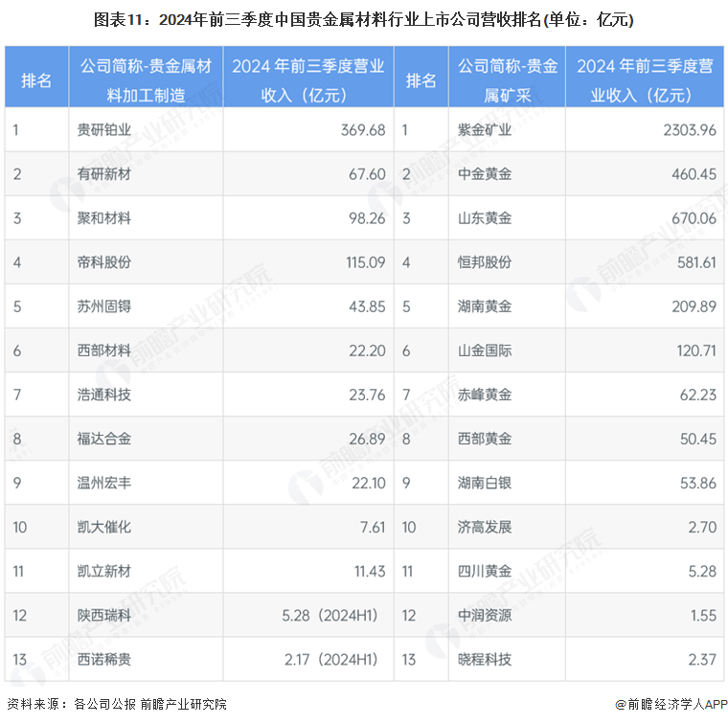Select the 帝科股份 table cell
The image size is (728, 724).
[x=104, y=262]
